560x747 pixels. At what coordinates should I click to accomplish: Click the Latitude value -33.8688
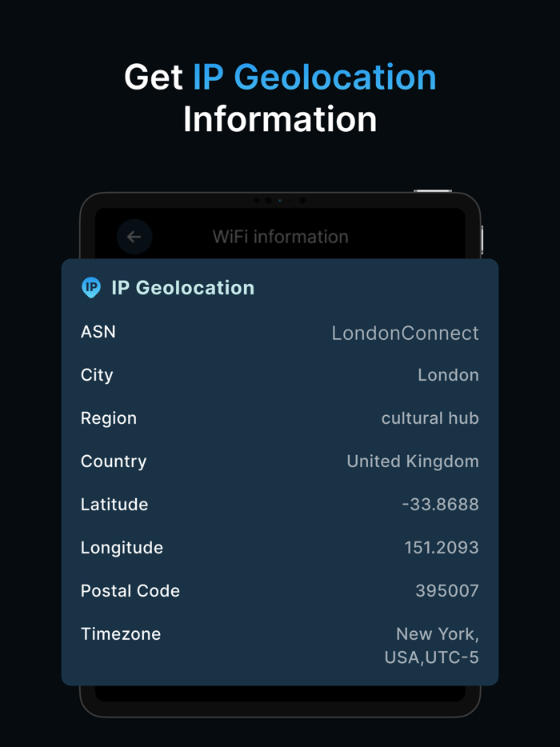(x=442, y=504)
